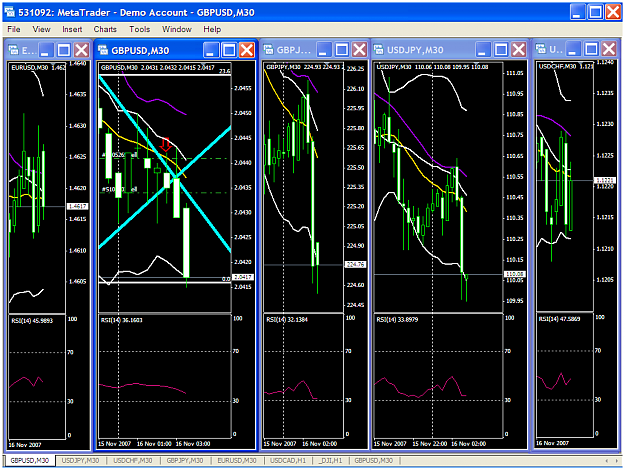
Task: Minimize the GBPUSD,M30 chart window
Action: 210,50
